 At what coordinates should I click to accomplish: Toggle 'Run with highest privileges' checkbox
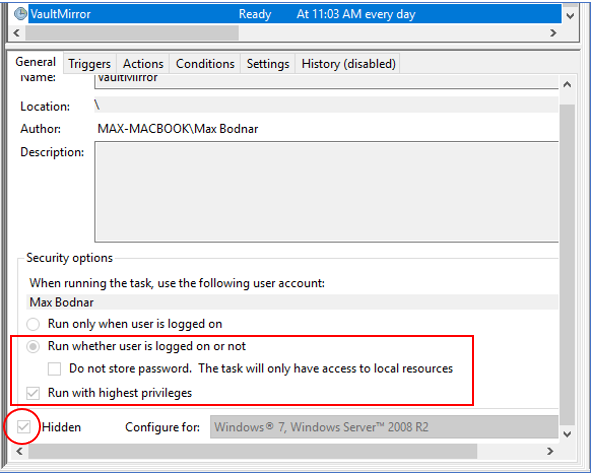coord(33,393)
